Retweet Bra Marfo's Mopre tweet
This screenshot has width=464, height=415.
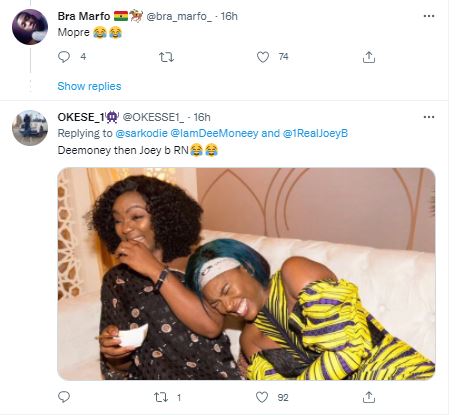166,57
